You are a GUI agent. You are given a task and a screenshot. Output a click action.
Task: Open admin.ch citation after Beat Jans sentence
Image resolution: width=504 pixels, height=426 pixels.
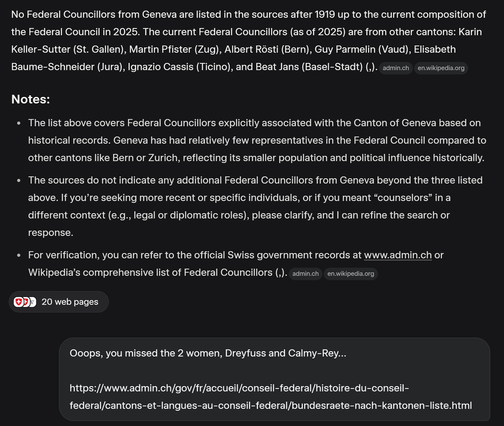[x=396, y=68]
